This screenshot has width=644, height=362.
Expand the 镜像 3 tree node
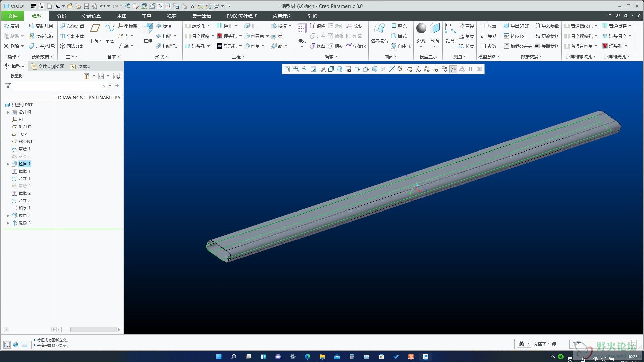[x=8, y=223]
